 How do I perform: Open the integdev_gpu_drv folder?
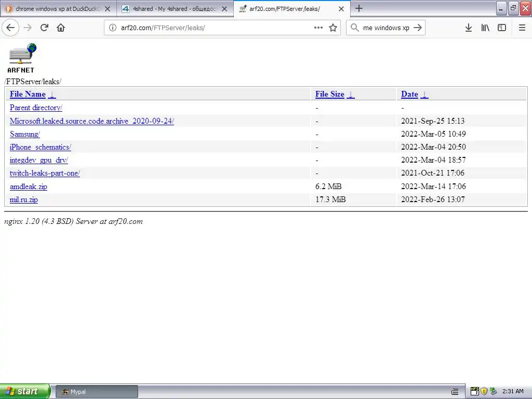[x=38, y=160]
